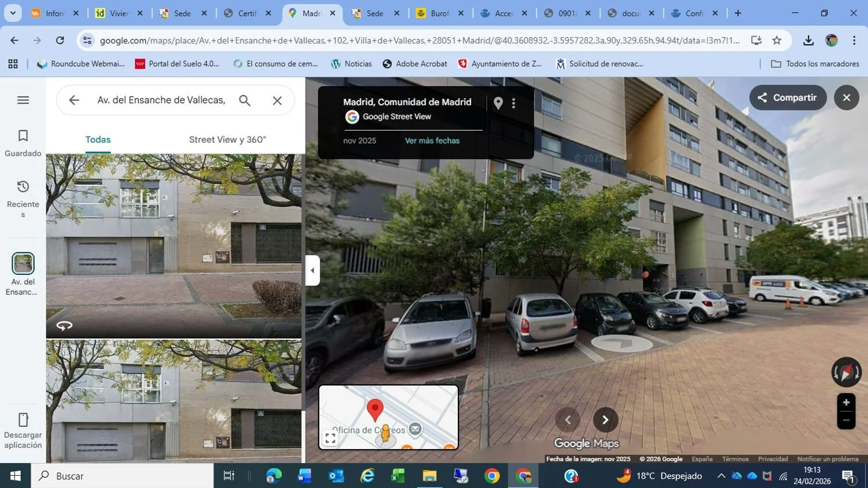
Task: Click the compass to reorient the view
Action: (x=846, y=372)
